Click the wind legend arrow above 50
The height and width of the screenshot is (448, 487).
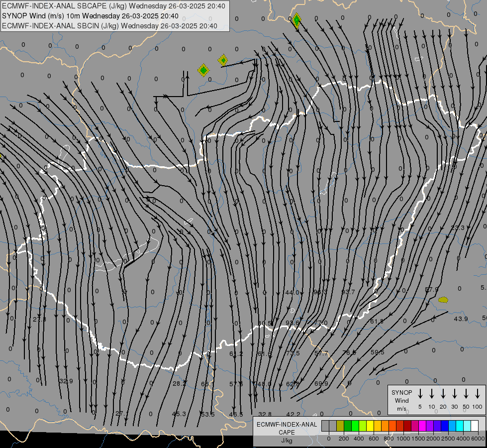coord(466,394)
